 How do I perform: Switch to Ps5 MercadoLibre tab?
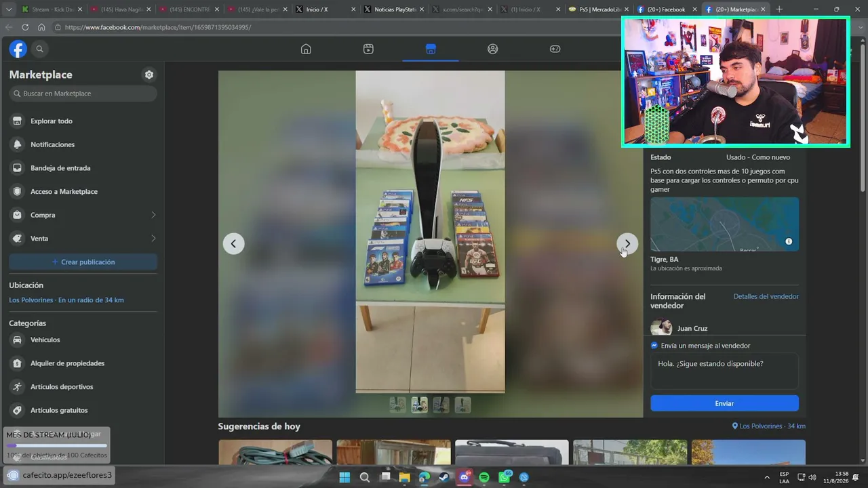599,9
